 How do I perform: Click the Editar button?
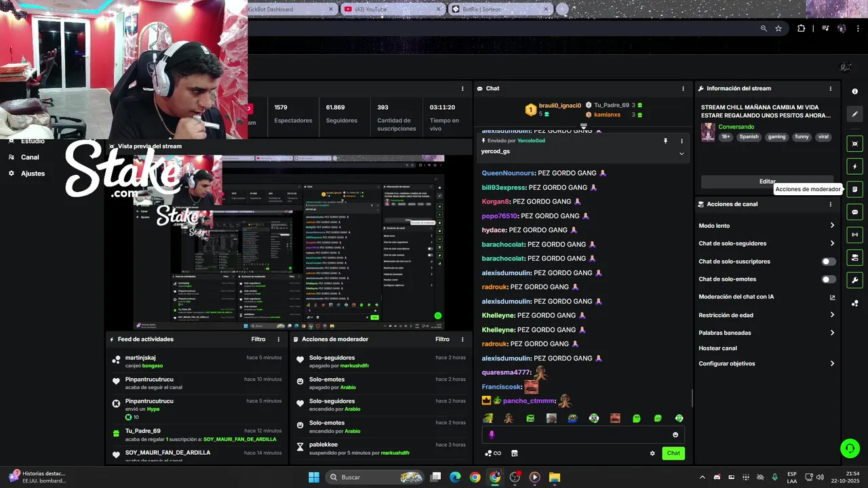pyautogui.click(x=767, y=182)
